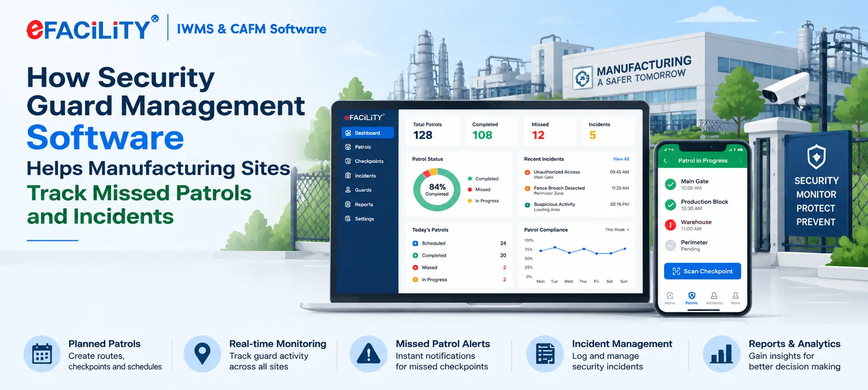Click the Patrol Compliance line chart

(583, 251)
